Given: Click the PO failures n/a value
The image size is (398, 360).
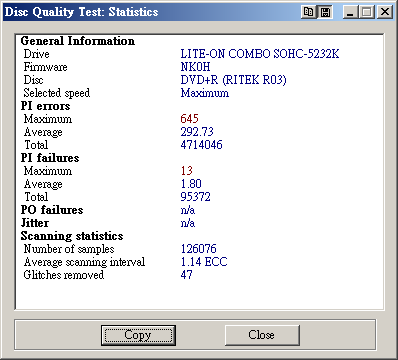Looking at the screenshot, I should coord(188,210).
